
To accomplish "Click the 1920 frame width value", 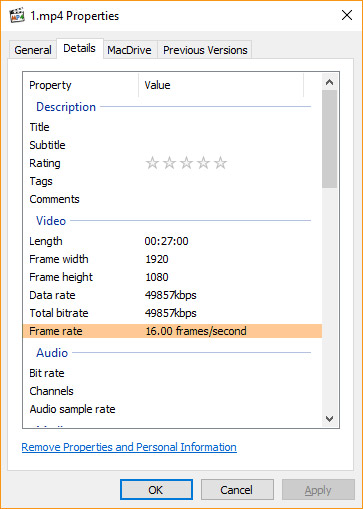I will point(157,259).
